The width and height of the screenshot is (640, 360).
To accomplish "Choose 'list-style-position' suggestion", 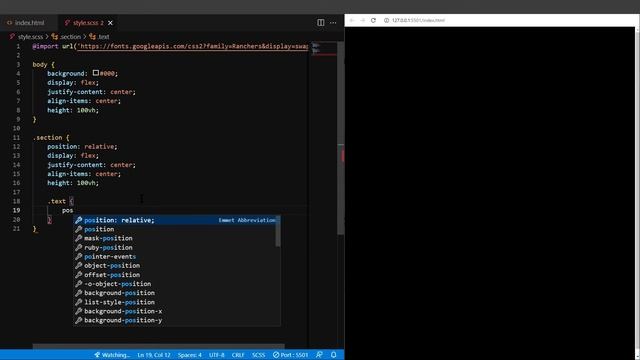I will tap(176, 302).
